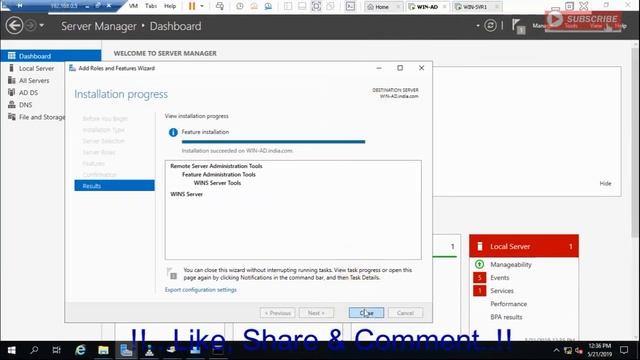Click the red Events count badge
The height and width of the screenshot is (360, 640).
pyautogui.click(x=479, y=278)
